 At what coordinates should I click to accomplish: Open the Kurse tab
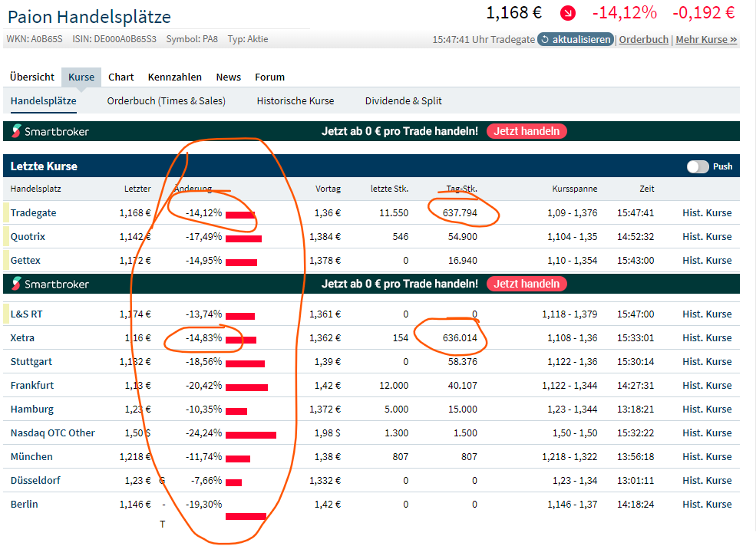click(x=81, y=77)
